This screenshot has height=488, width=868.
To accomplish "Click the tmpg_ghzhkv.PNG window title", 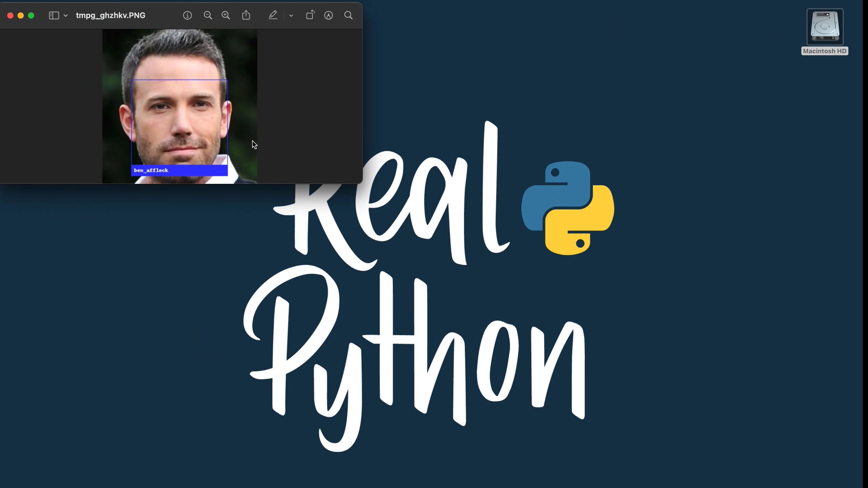I will point(111,15).
